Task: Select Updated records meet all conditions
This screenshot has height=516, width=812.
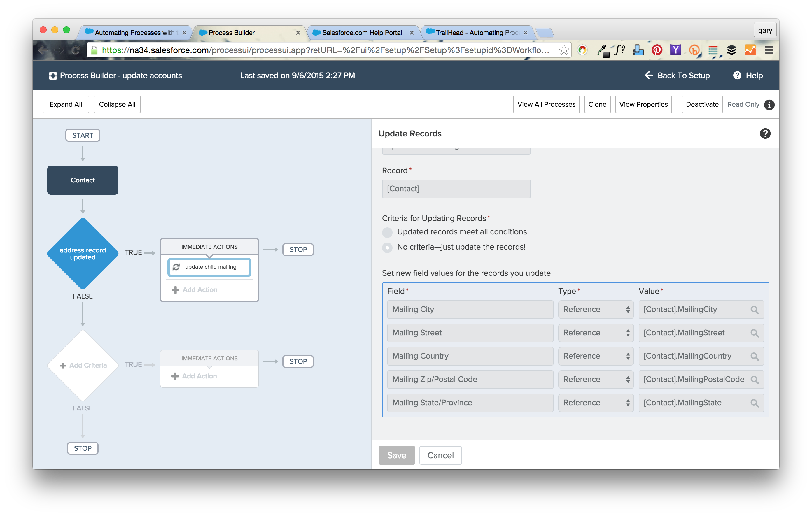Action: 387,232
